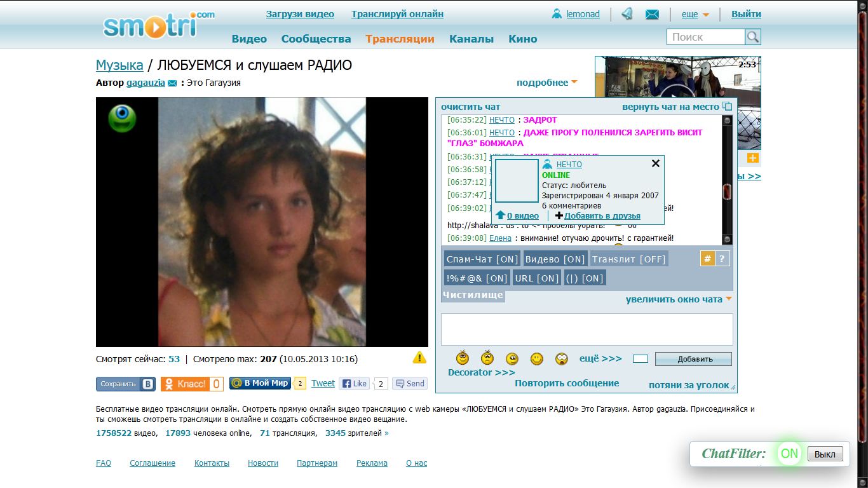Click Повторить сообщение link
The height and width of the screenshot is (488, 868).
[x=567, y=383]
